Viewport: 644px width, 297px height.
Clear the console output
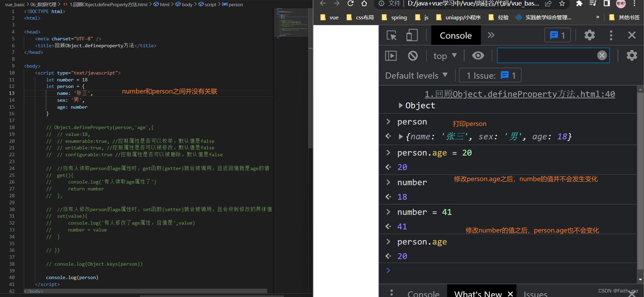(x=413, y=56)
